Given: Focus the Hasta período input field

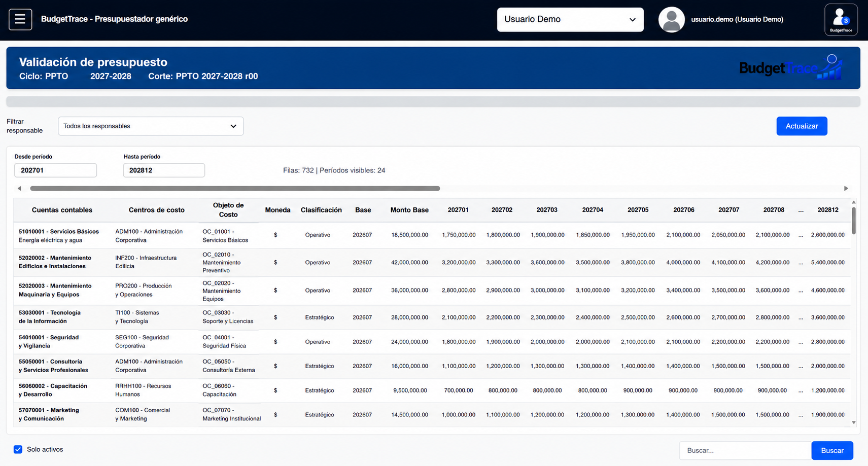Looking at the screenshot, I should [x=164, y=170].
